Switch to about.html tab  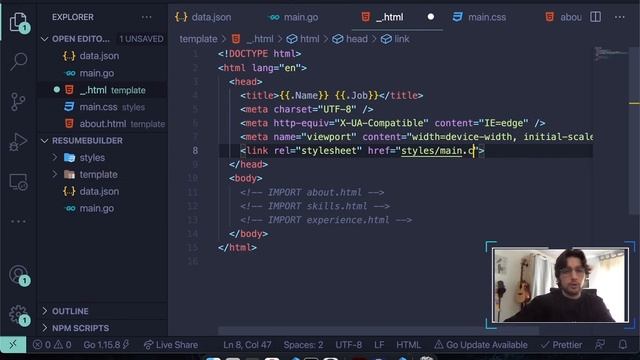[563, 17]
